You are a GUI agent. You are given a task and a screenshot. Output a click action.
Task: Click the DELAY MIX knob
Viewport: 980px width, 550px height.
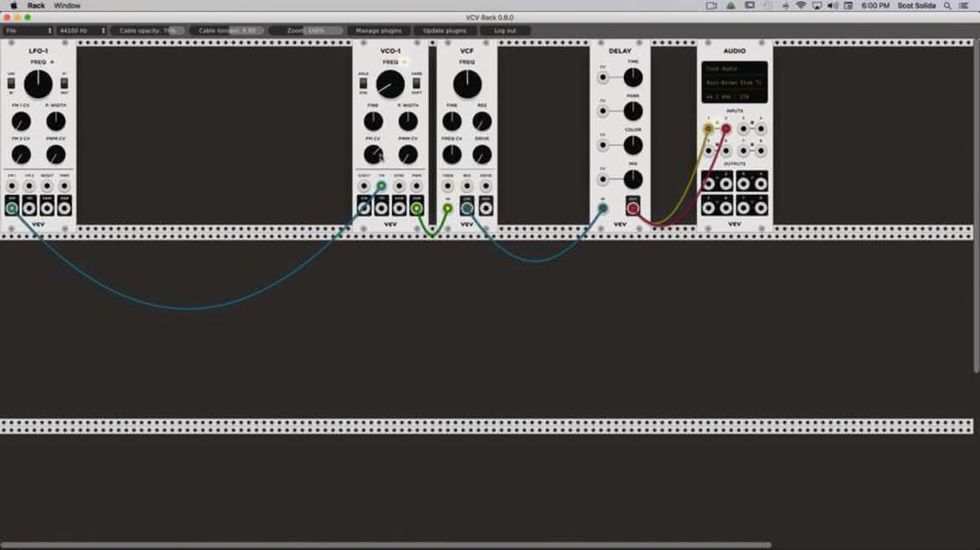click(x=633, y=179)
